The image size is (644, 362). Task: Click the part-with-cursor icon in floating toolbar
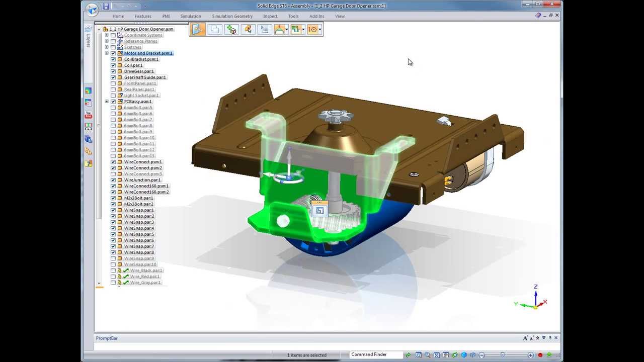point(248,30)
